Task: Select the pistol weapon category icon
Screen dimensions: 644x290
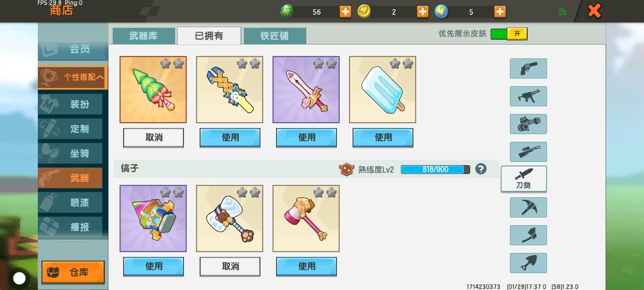Action: pyautogui.click(x=528, y=68)
